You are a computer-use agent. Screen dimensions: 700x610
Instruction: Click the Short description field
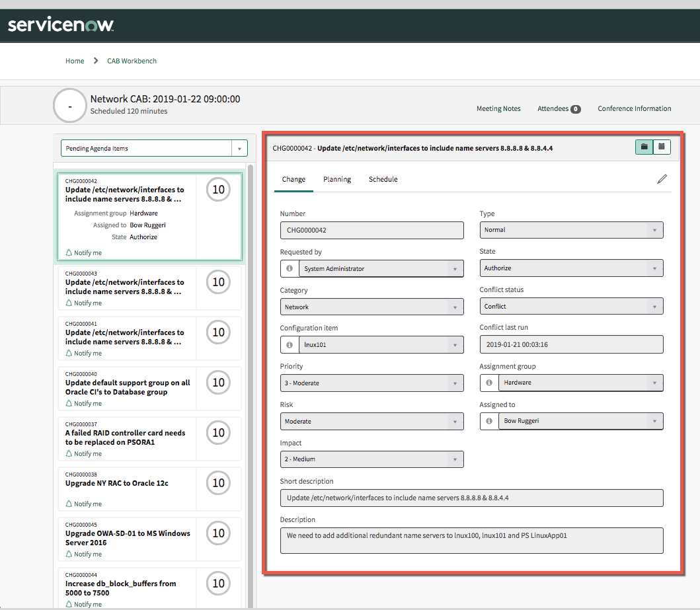pyautogui.click(x=472, y=498)
